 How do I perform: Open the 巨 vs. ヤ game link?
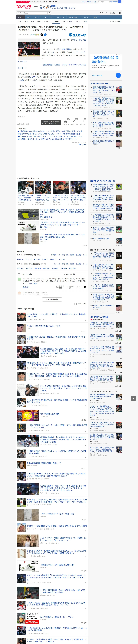pos(20,259)
